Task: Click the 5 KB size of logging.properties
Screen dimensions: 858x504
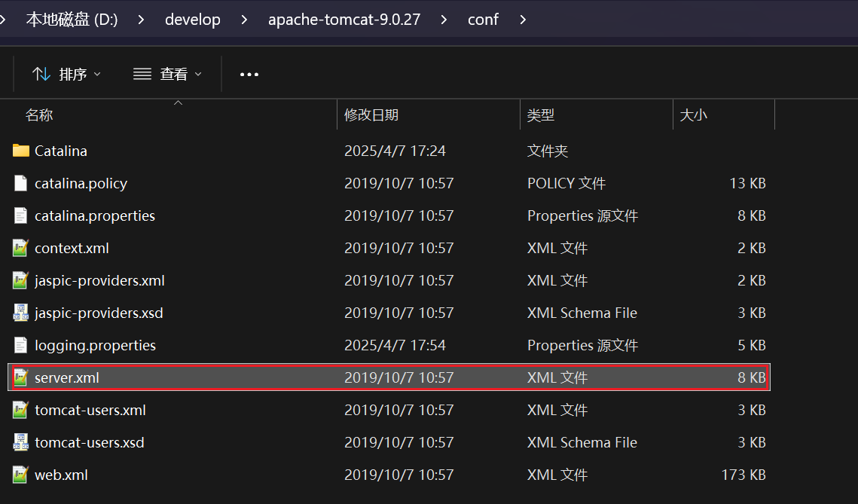Action: [751, 345]
